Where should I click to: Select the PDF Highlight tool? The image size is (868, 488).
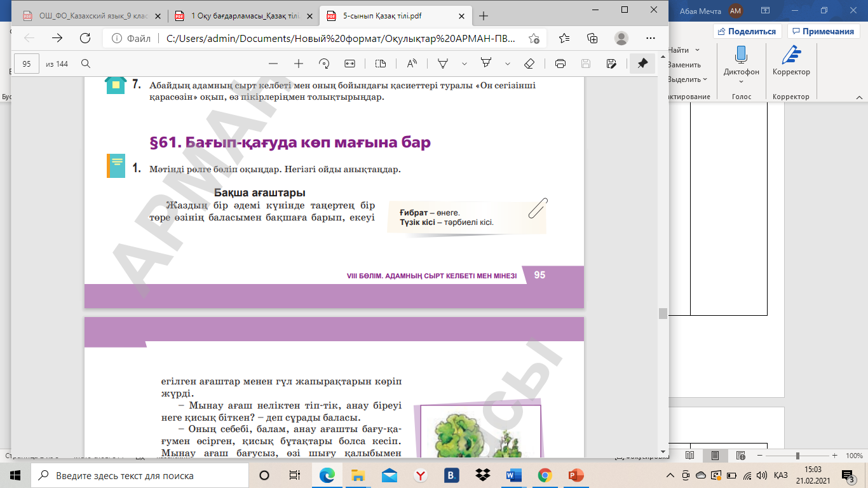point(486,64)
